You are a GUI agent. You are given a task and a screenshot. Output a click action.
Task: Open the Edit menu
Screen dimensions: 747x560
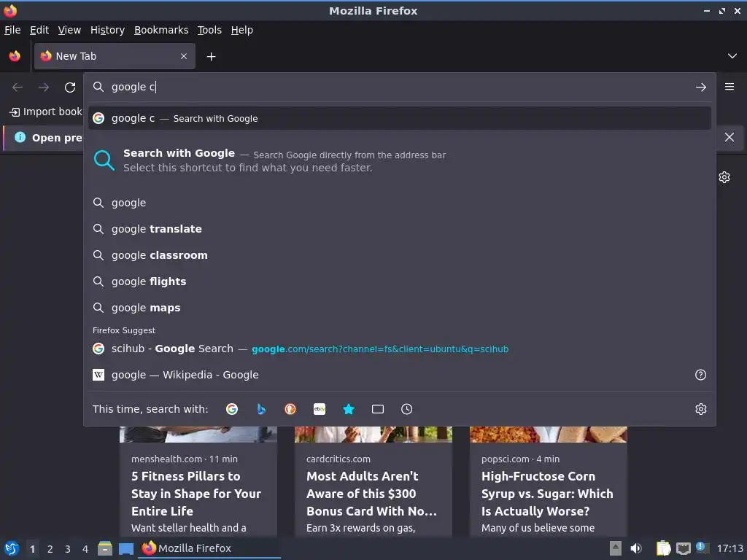(39, 30)
